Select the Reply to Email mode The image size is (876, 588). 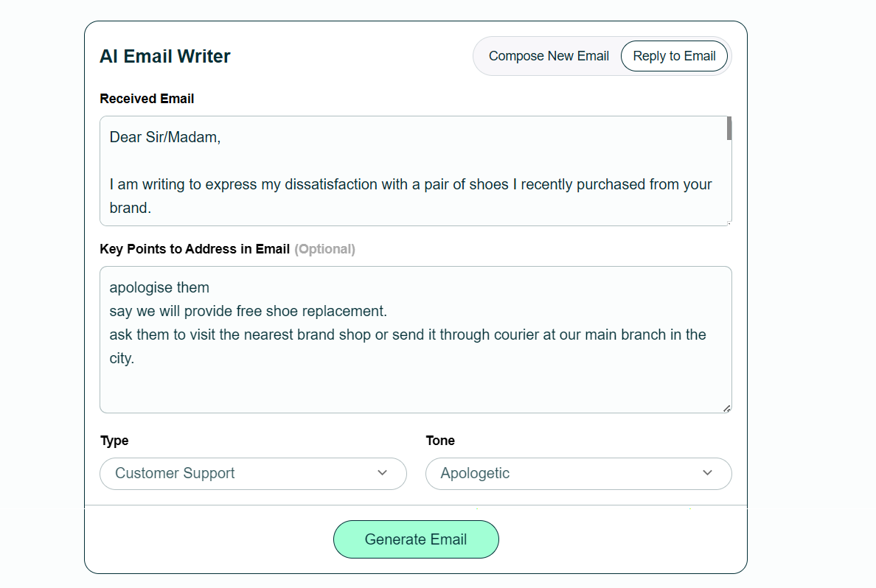coord(673,55)
